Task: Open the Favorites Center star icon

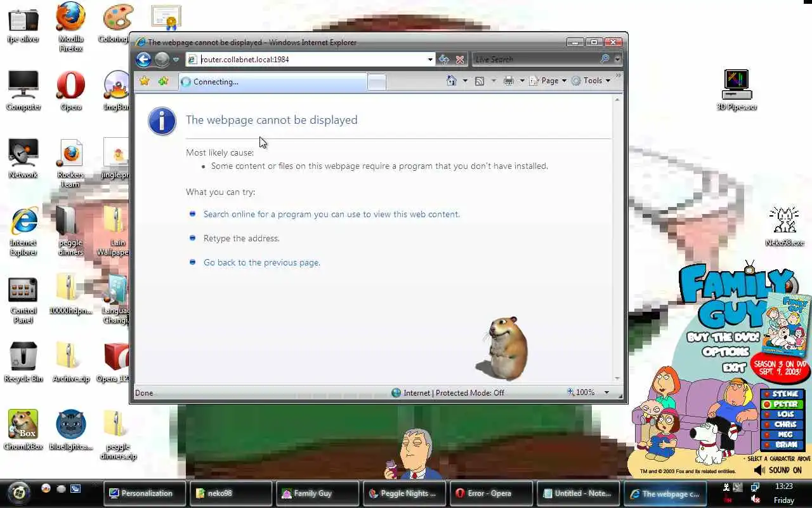Action: [x=145, y=81]
